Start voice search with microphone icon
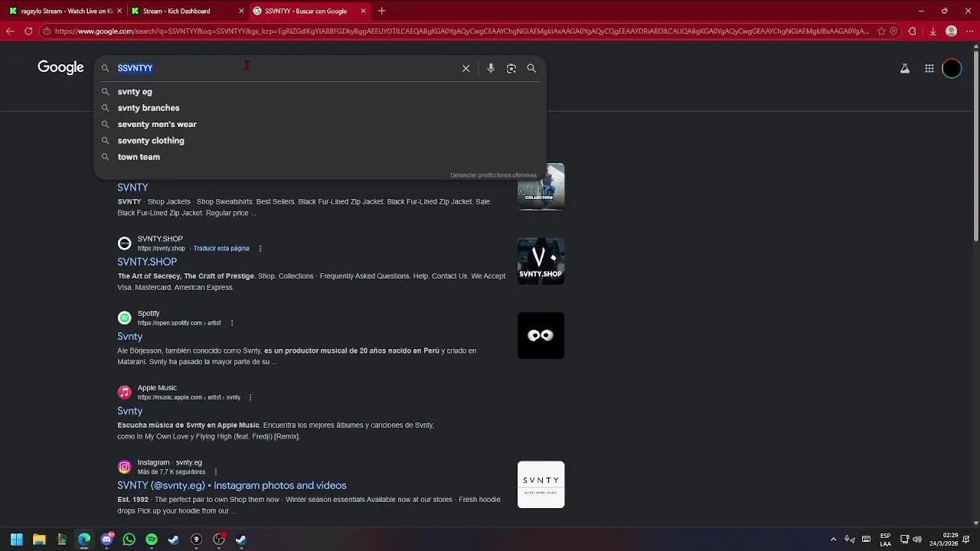 coord(491,68)
